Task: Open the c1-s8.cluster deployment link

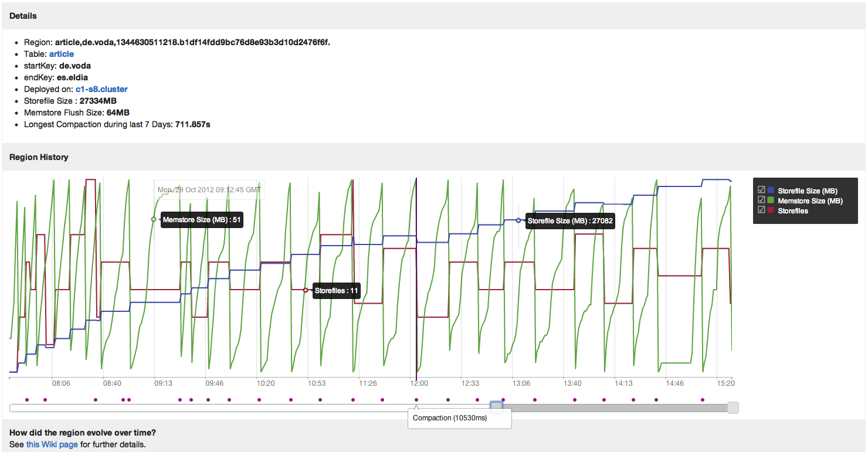Action: point(101,89)
